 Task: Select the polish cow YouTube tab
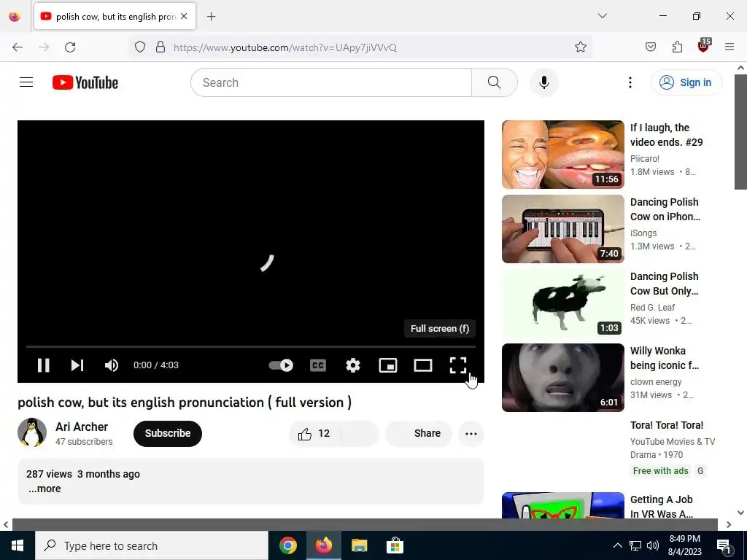click(x=115, y=16)
